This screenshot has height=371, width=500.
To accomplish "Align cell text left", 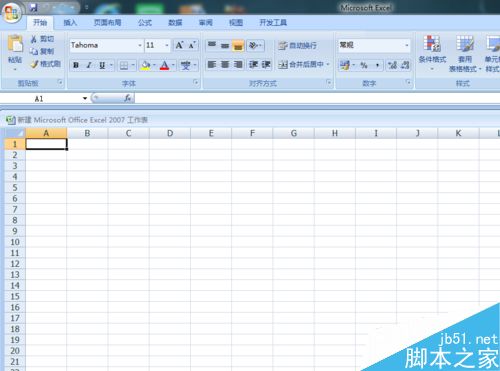I will pos(212,64).
